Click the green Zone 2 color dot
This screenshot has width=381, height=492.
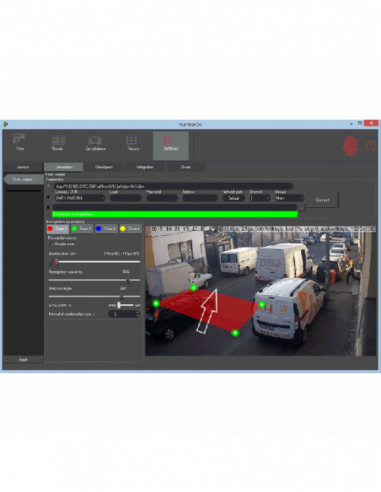coord(74,229)
